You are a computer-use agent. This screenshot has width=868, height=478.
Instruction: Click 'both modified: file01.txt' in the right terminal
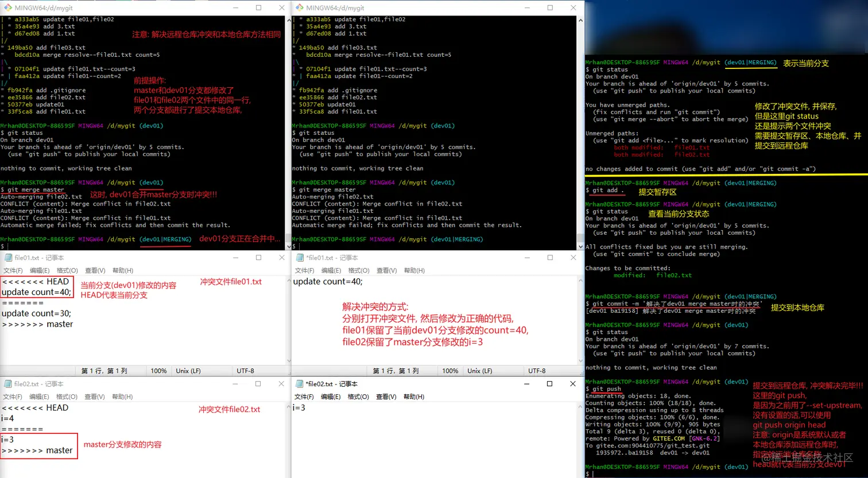[662, 147]
